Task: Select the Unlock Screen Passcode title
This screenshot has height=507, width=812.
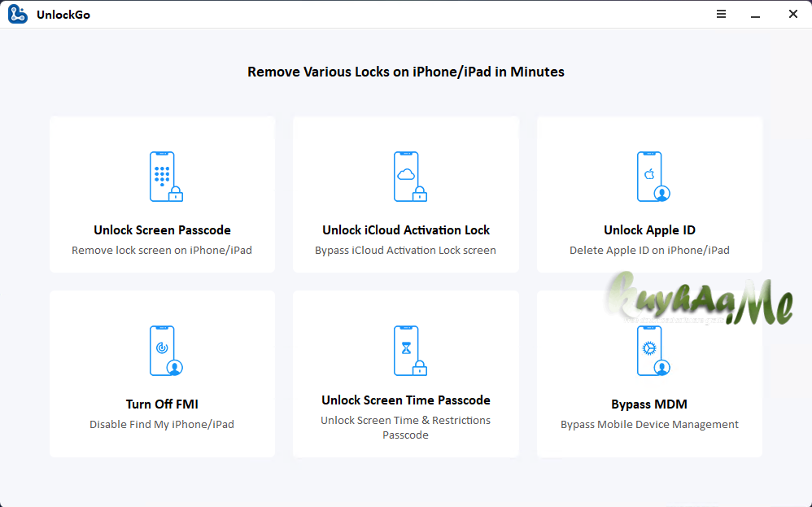Action: click(x=162, y=230)
